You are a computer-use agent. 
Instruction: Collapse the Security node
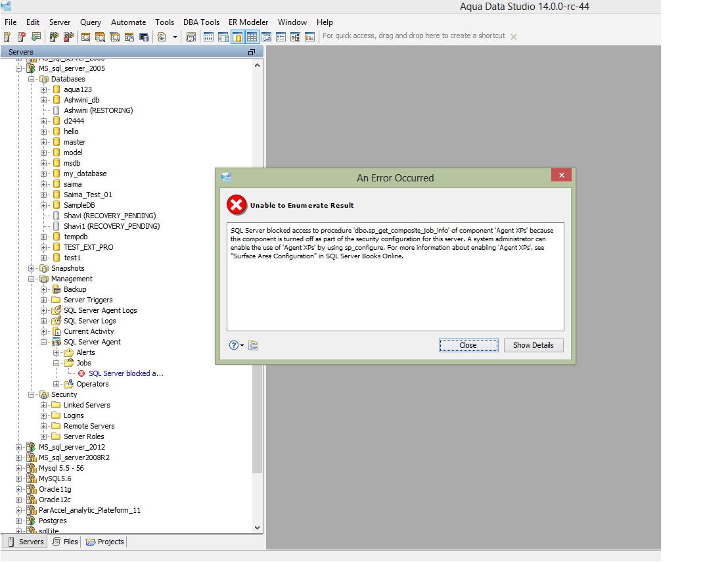click(31, 395)
